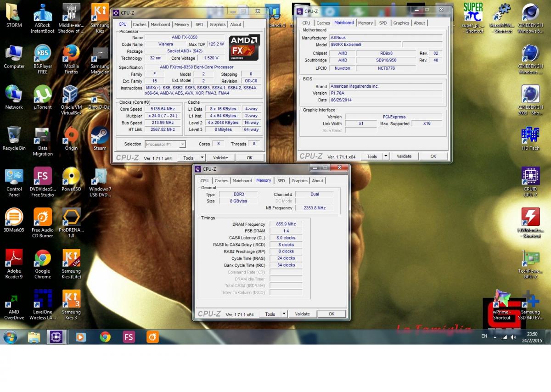Open Memory tab in CPU window
551x392 pixels.
182,24
